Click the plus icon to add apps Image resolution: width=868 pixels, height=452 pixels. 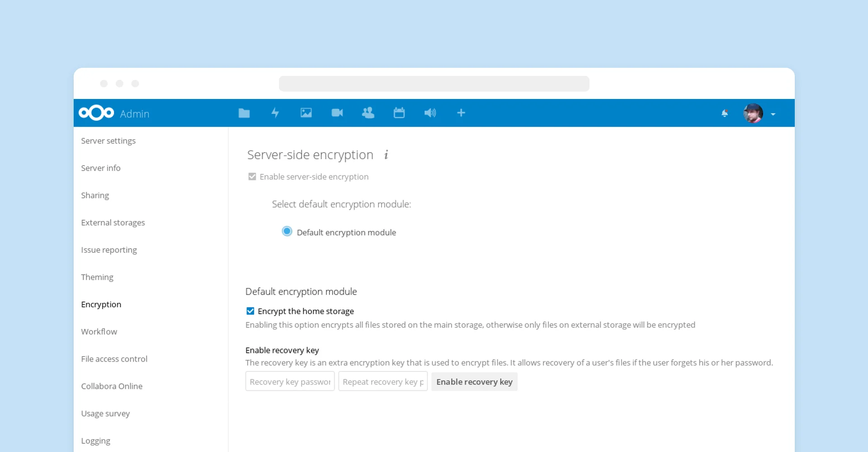[x=461, y=113]
